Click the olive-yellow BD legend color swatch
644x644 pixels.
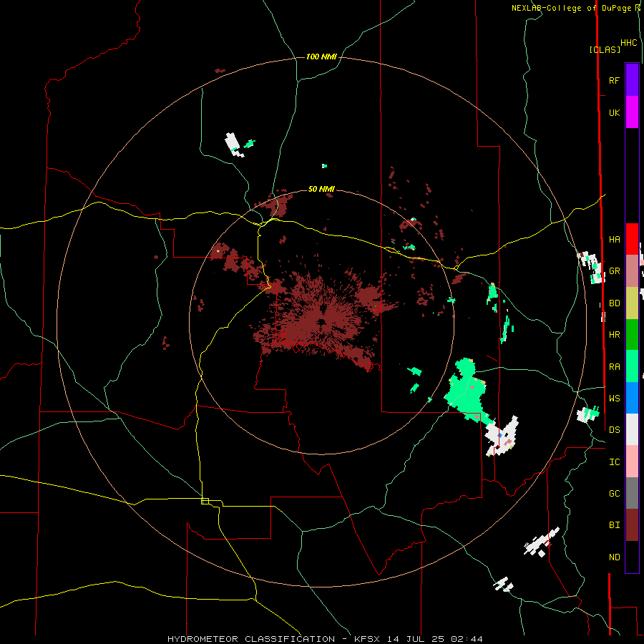click(x=632, y=303)
